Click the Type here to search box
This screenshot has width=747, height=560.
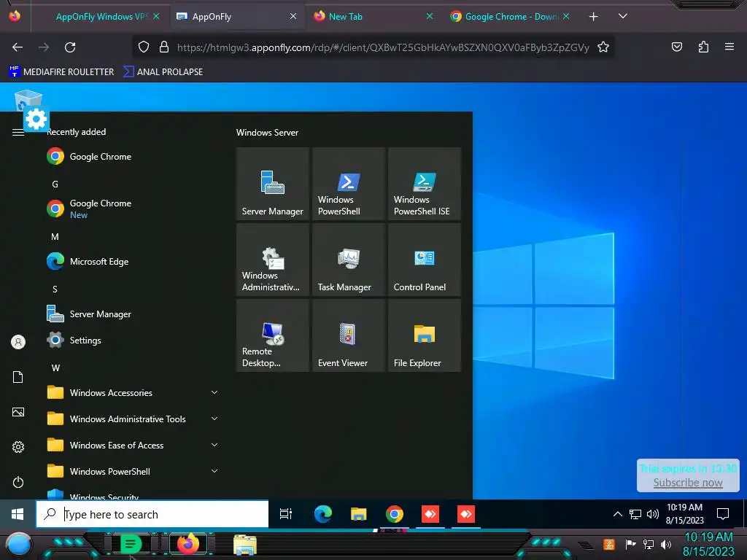coord(152,514)
